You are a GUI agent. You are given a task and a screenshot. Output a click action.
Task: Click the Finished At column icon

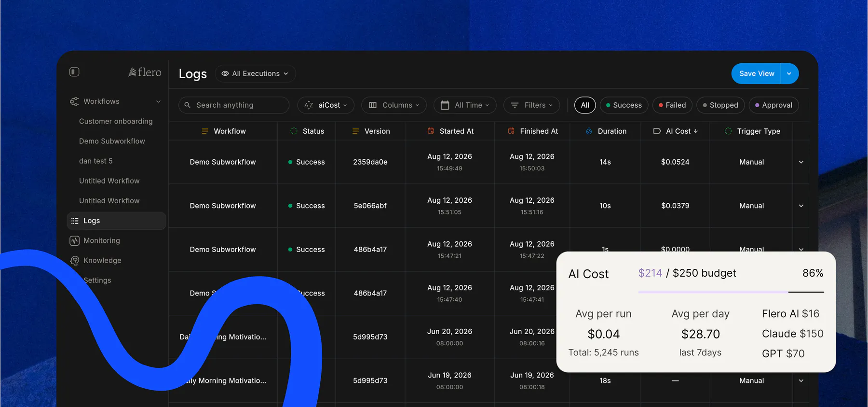[511, 131]
